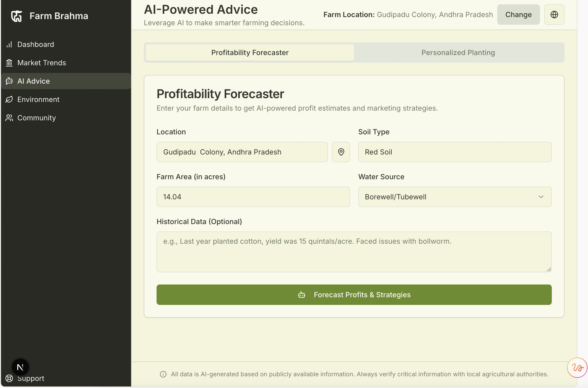The image size is (588, 388).
Task: Click the Community people icon
Action: (9, 118)
